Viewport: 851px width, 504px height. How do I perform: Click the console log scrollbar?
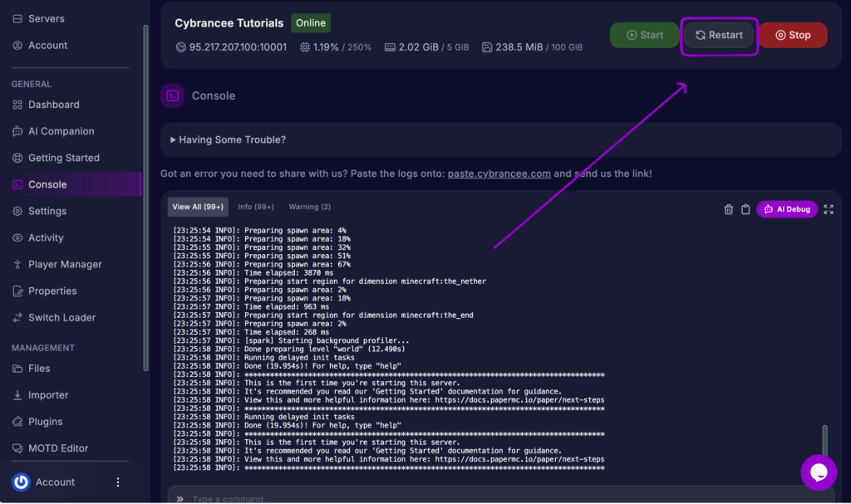825,441
